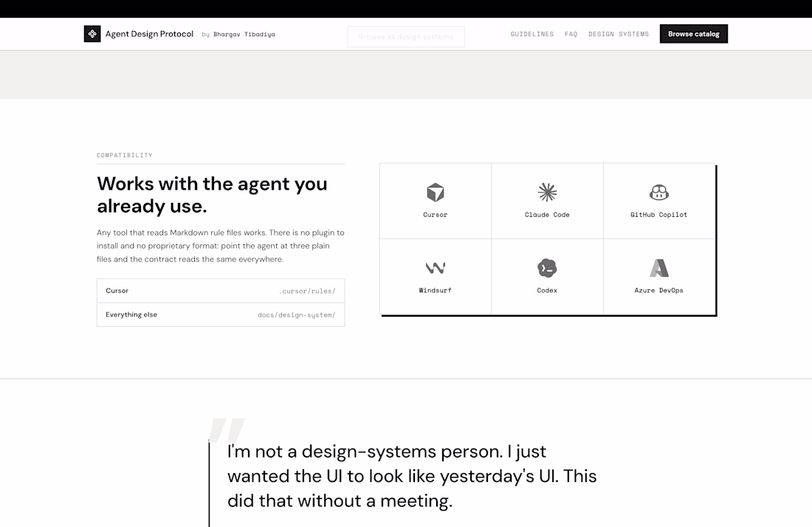Click the testimonial quote text
812x527 pixels.
pos(412,476)
